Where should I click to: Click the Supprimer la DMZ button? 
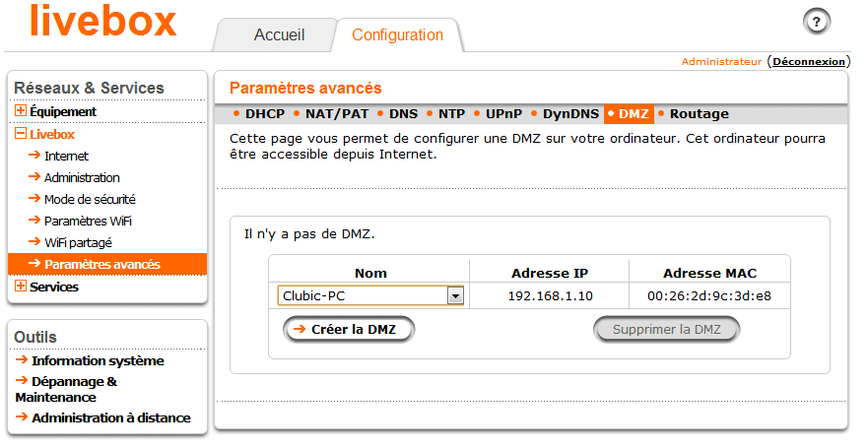point(666,330)
